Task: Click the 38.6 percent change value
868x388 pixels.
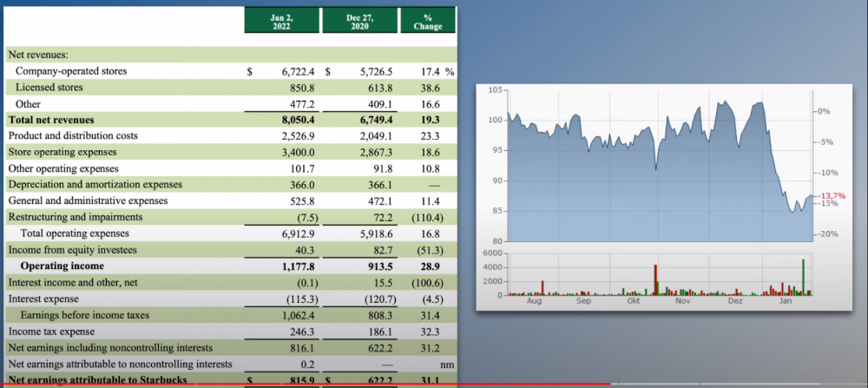Action: coord(431,88)
